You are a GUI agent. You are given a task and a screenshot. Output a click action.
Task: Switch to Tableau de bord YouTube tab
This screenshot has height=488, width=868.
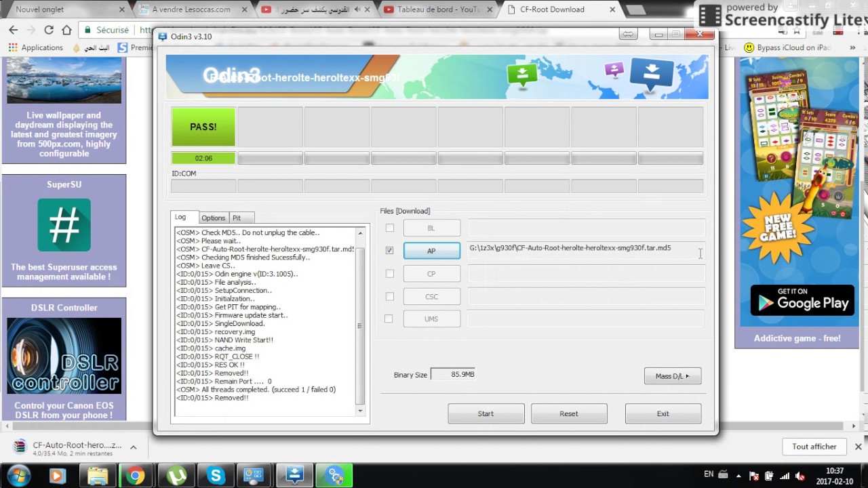coord(437,9)
